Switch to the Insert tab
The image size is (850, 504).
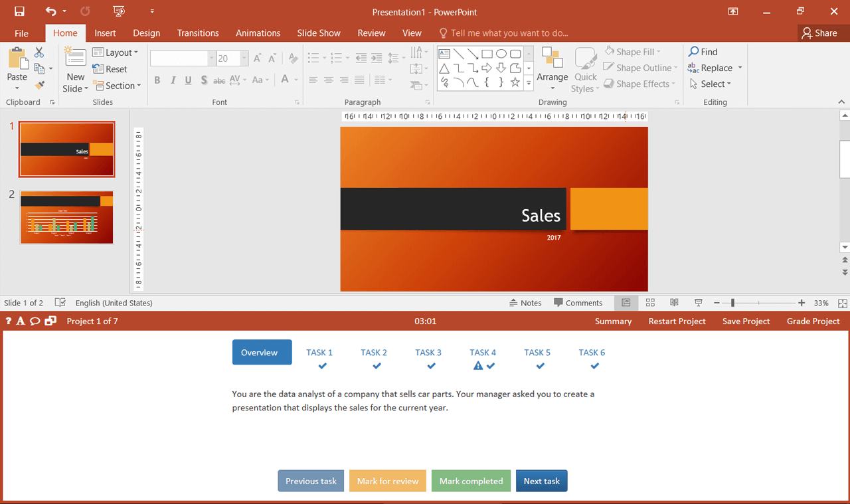click(105, 33)
